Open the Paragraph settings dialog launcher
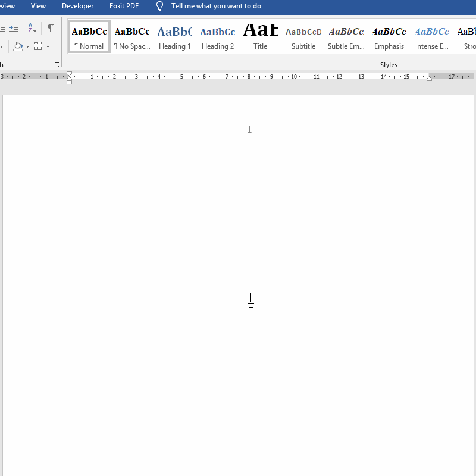Viewport: 476px width, 476px height. point(57,65)
